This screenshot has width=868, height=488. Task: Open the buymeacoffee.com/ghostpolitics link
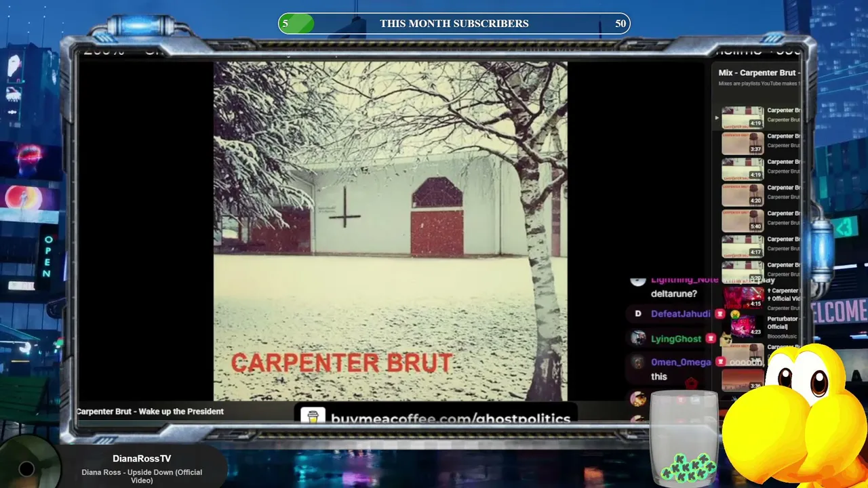450,418
